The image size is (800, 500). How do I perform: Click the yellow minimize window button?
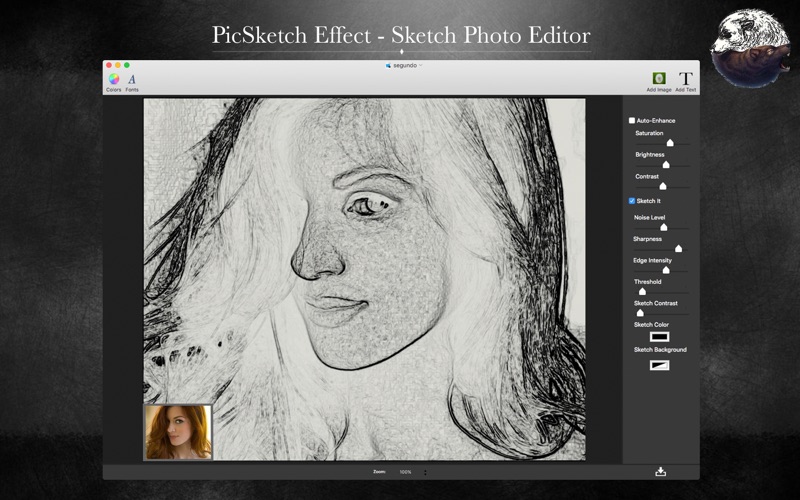[x=118, y=65]
